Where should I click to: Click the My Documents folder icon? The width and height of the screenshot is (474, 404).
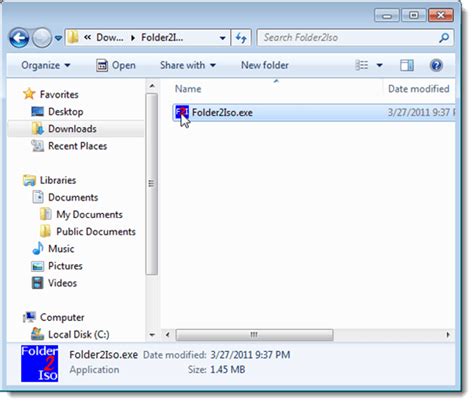(46, 214)
